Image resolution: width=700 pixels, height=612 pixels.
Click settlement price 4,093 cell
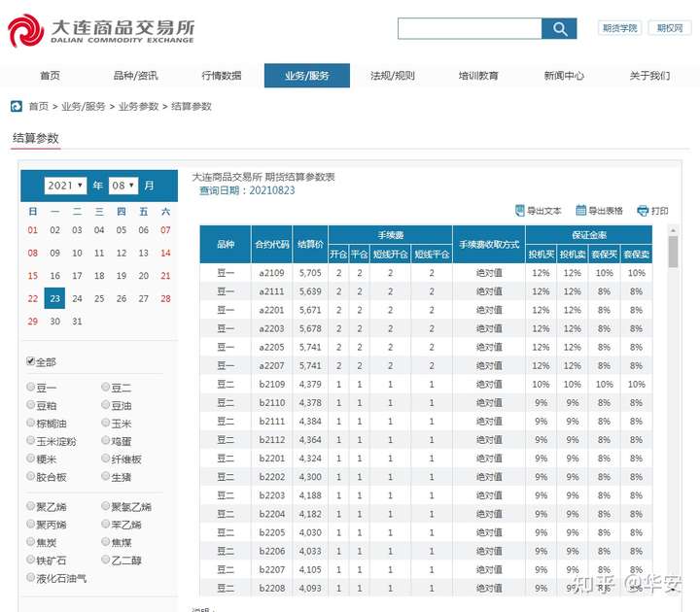[x=310, y=589]
